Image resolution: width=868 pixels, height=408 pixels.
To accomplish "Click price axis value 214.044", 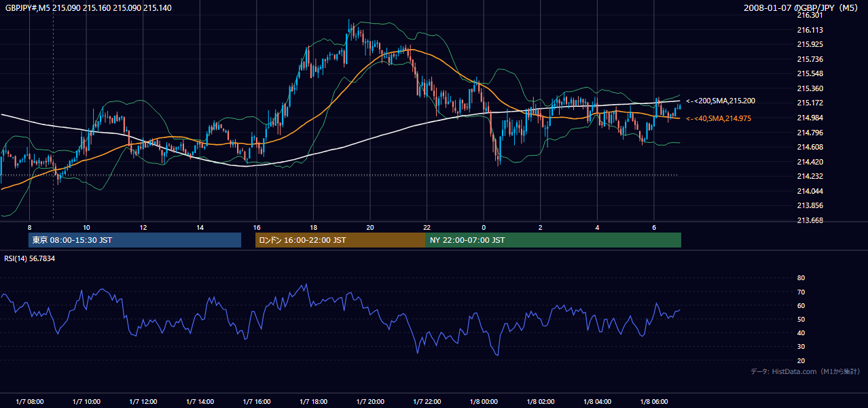I will [810, 191].
